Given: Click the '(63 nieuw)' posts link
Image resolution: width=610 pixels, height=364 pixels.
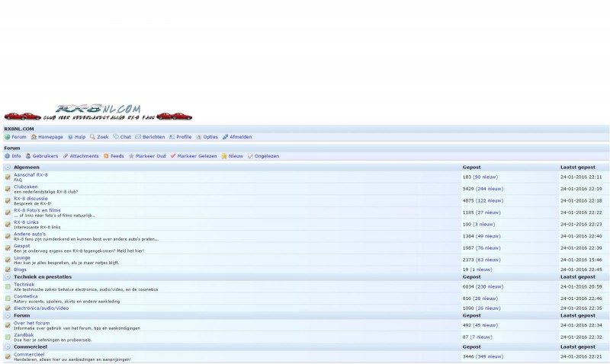Looking at the screenshot, I should (x=488, y=260).
